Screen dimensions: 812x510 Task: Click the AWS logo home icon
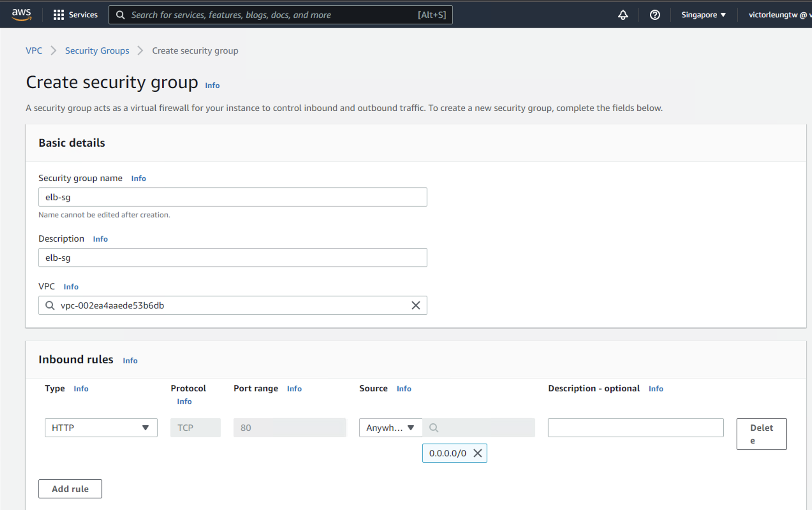(x=21, y=14)
